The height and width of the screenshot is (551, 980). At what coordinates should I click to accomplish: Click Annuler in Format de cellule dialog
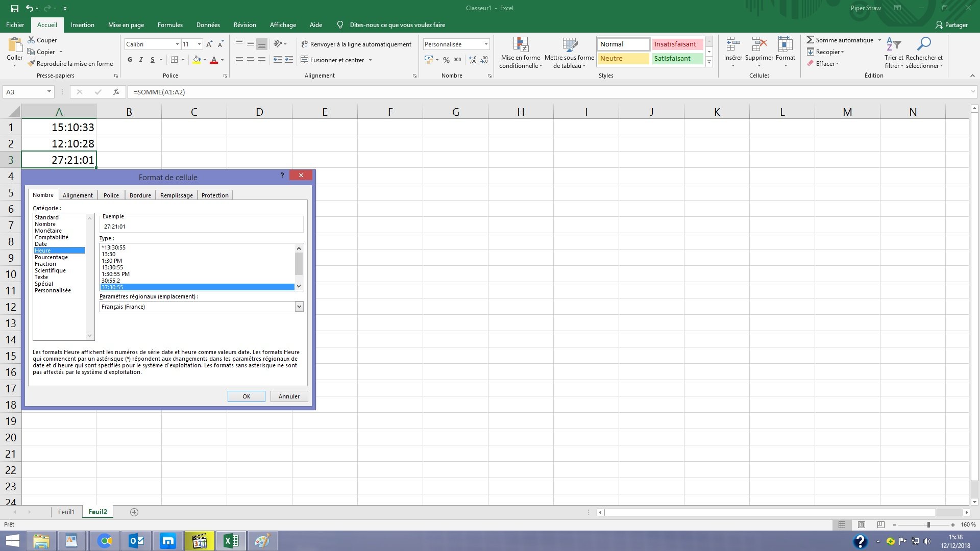pos(289,396)
